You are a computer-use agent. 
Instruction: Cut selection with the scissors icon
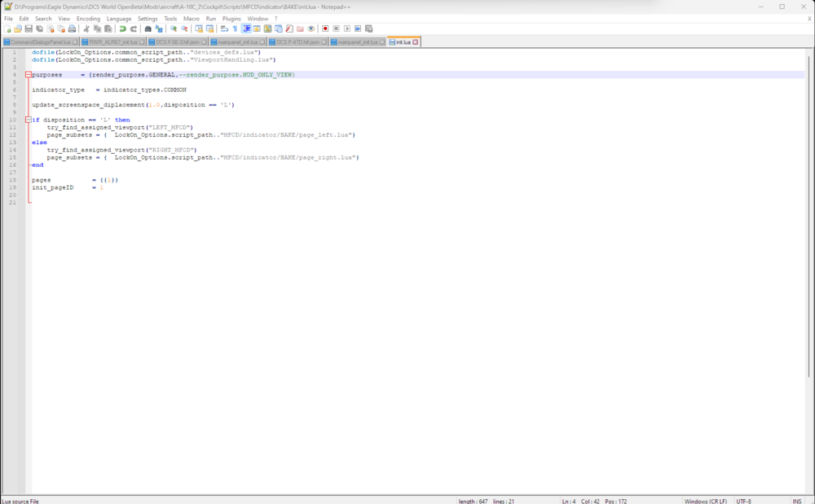click(x=86, y=28)
